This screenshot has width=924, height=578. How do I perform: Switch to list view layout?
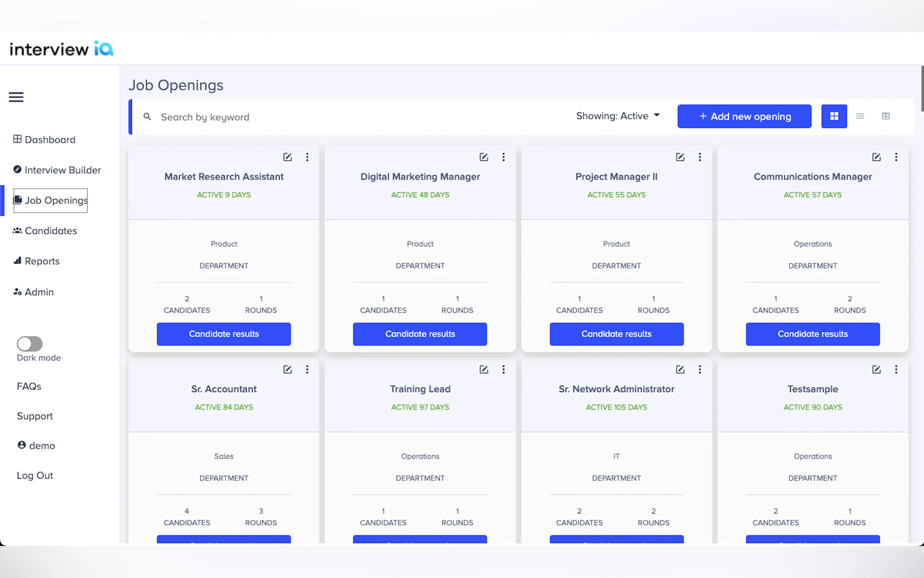tap(860, 116)
